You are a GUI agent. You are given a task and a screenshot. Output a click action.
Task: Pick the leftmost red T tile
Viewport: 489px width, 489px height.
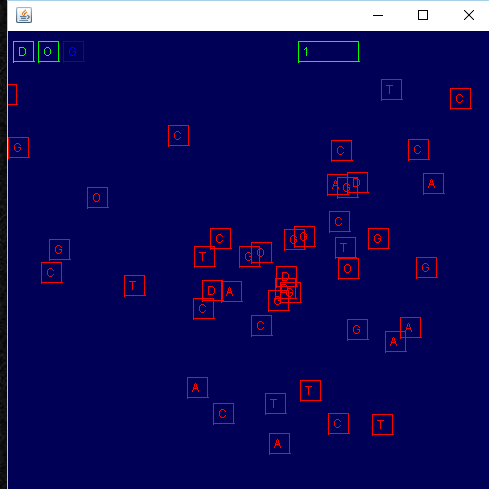pos(134,286)
